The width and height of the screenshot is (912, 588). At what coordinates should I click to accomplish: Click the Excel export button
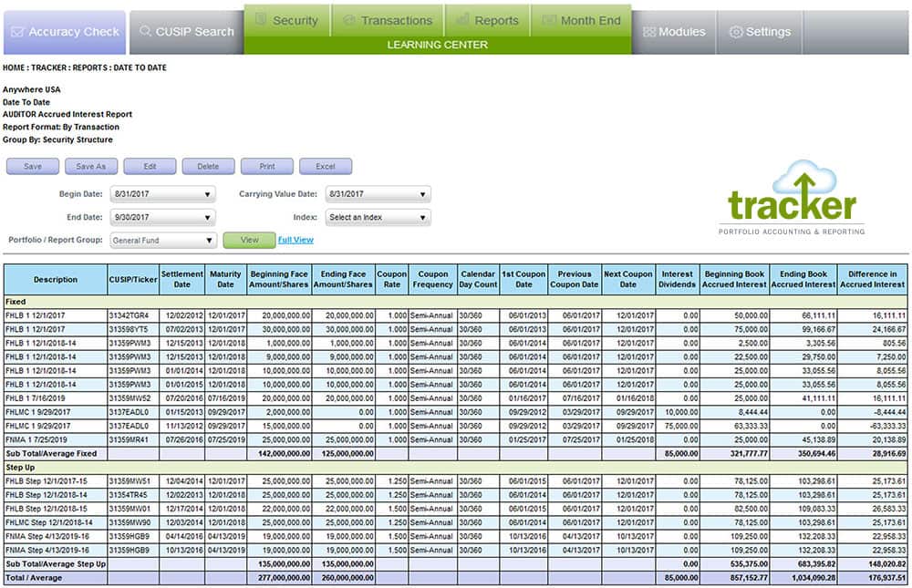tap(325, 167)
